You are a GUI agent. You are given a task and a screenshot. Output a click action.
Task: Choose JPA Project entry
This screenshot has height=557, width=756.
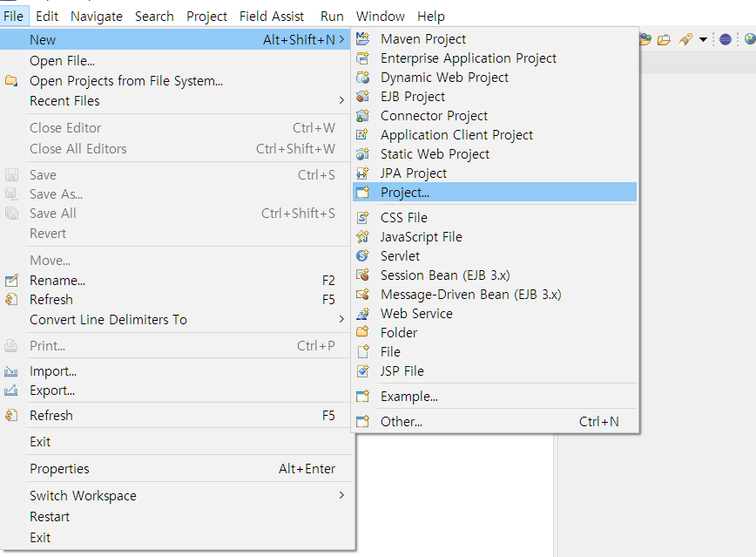point(495,173)
